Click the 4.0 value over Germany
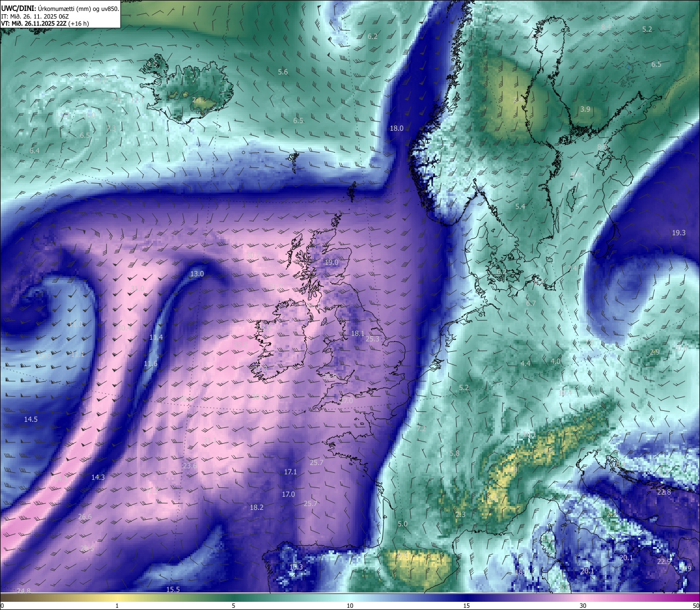The width and height of the screenshot is (700, 610). point(556,361)
